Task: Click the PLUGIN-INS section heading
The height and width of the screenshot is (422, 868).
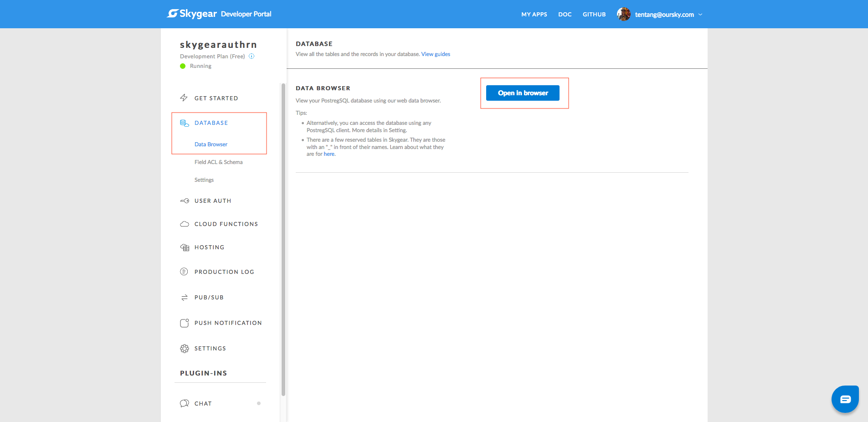Action: click(x=204, y=373)
